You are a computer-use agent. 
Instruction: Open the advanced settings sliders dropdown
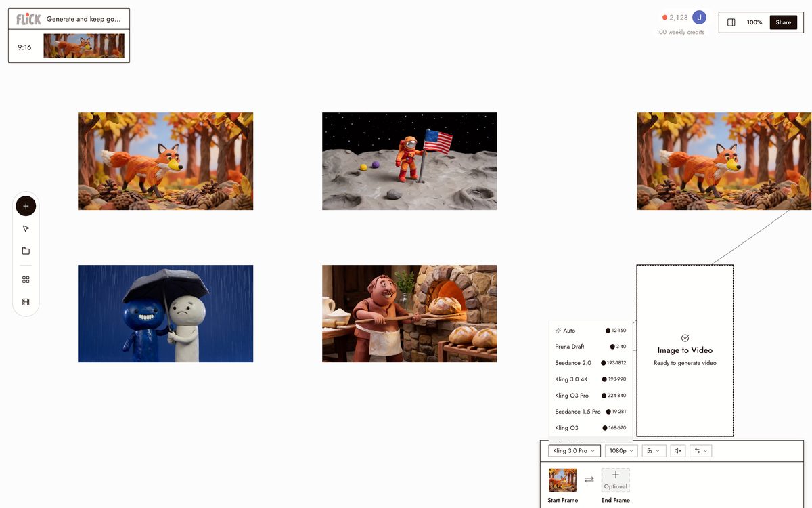[700, 451]
